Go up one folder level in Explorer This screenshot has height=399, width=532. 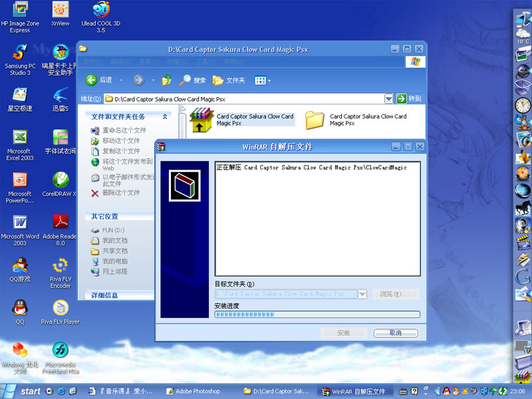coord(166,80)
